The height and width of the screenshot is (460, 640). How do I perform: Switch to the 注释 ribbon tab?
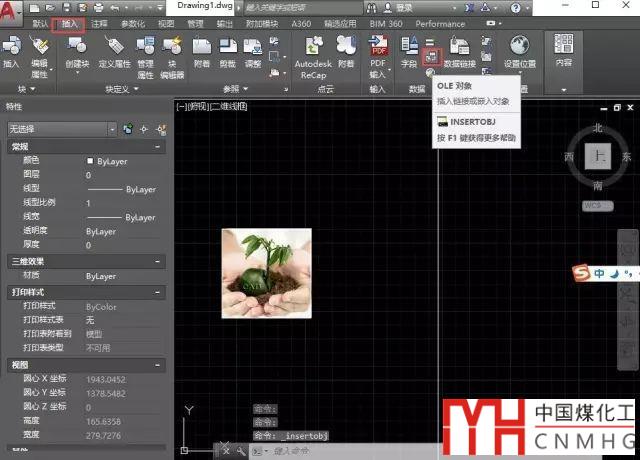tap(99, 22)
